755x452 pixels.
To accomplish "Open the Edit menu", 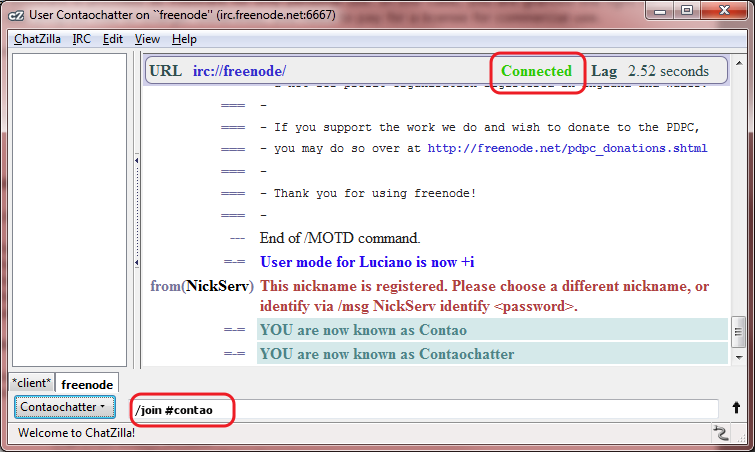I will [x=113, y=39].
